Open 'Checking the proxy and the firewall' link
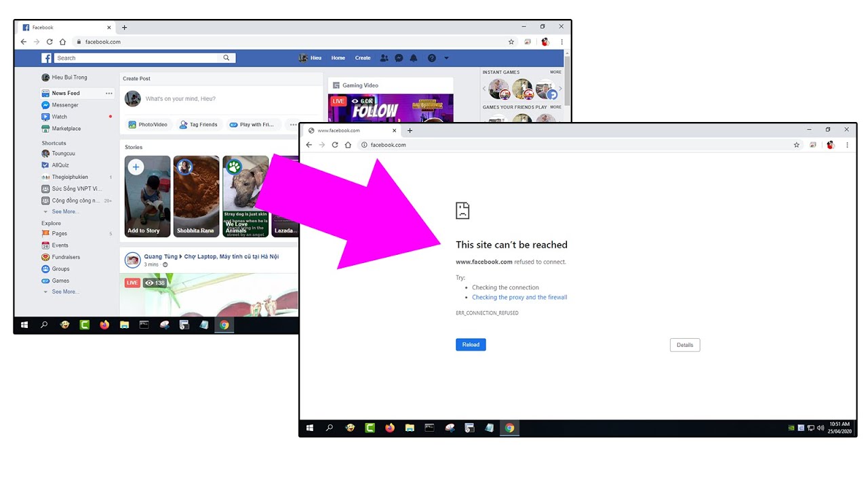 (x=519, y=298)
